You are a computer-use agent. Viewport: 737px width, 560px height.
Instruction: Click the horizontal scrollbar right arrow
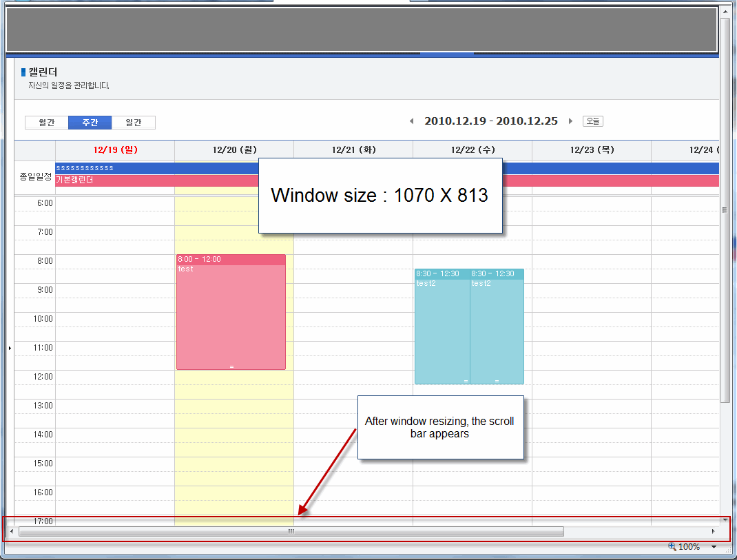click(x=713, y=532)
